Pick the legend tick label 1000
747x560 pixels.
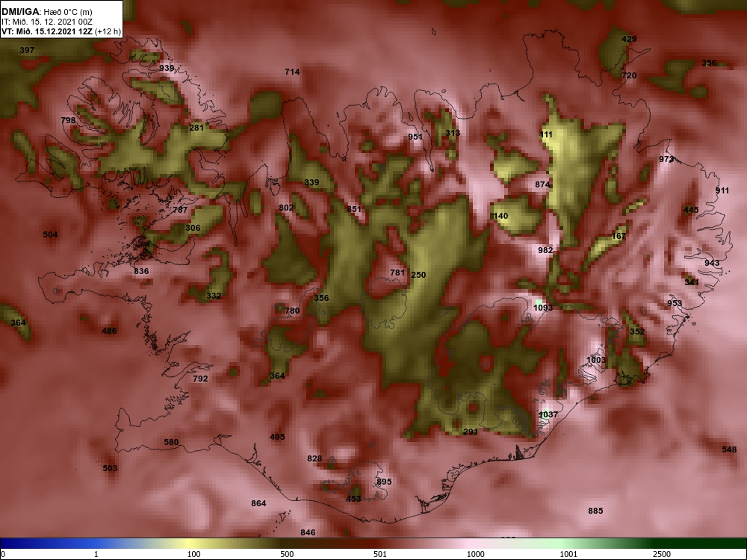pos(475,554)
